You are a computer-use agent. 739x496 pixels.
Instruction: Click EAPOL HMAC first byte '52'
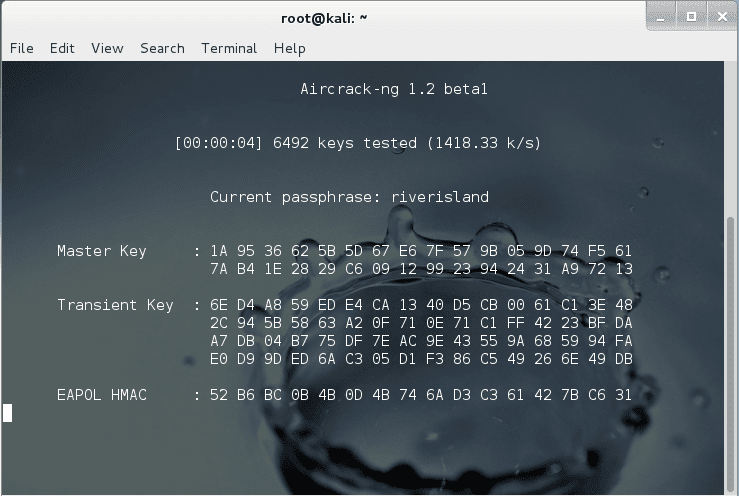(x=219, y=395)
